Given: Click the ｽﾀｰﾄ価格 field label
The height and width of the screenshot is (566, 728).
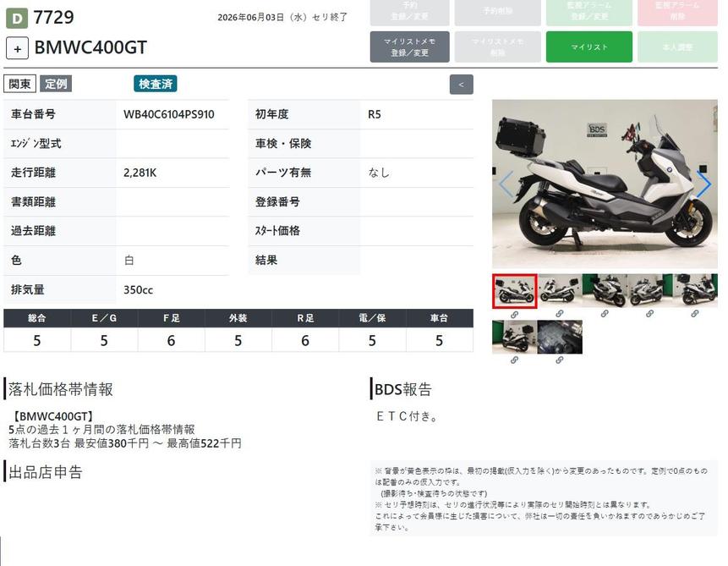Looking at the screenshot, I should (x=277, y=231).
